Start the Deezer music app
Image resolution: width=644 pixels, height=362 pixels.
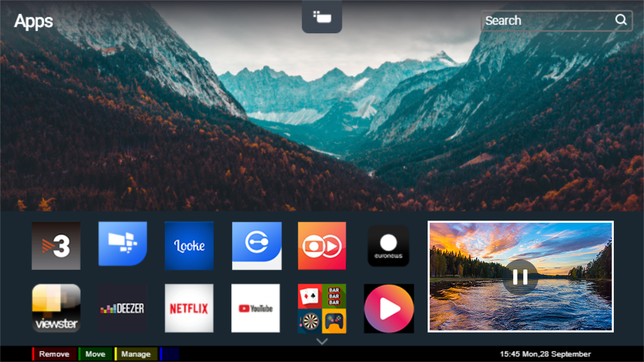click(x=122, y=308)
